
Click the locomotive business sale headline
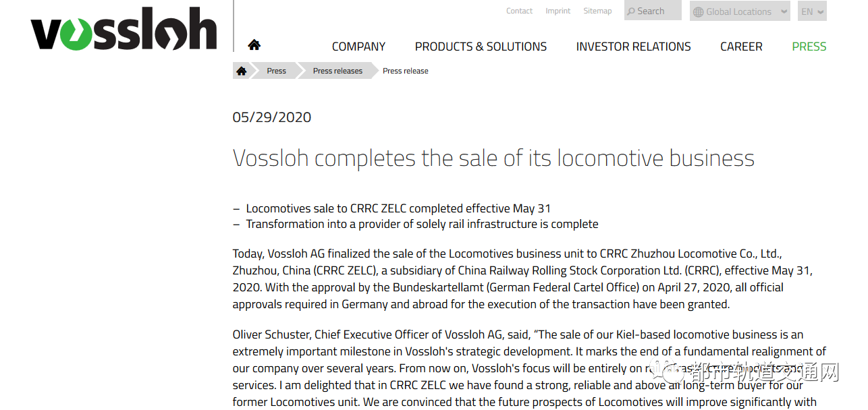tap(493, 158)
